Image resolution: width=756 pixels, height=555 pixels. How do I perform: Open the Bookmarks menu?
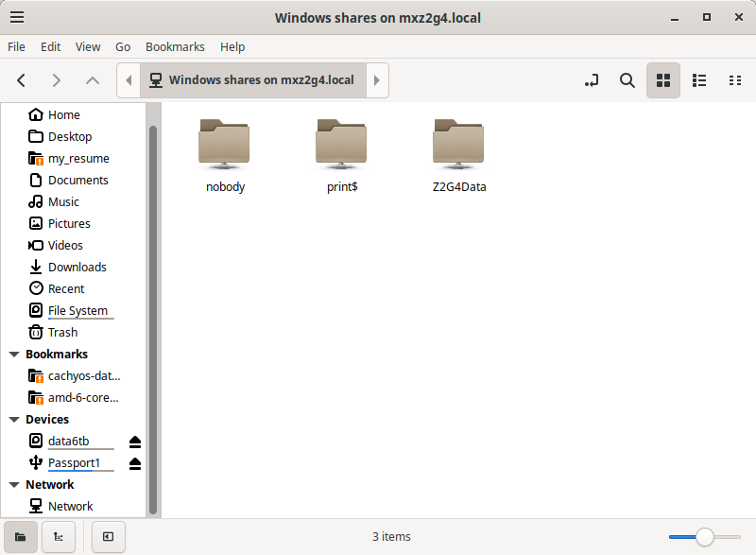click(x=175, y=46)
